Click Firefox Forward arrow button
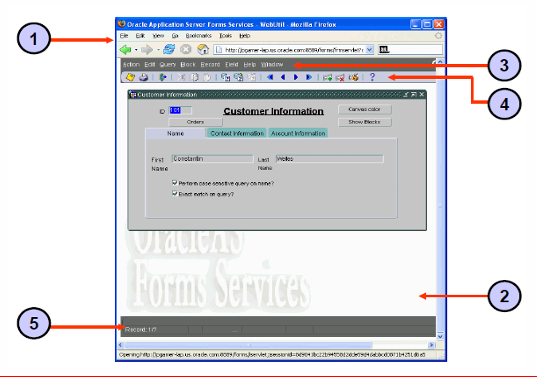537x377 pixels. [x=147, y=50]
